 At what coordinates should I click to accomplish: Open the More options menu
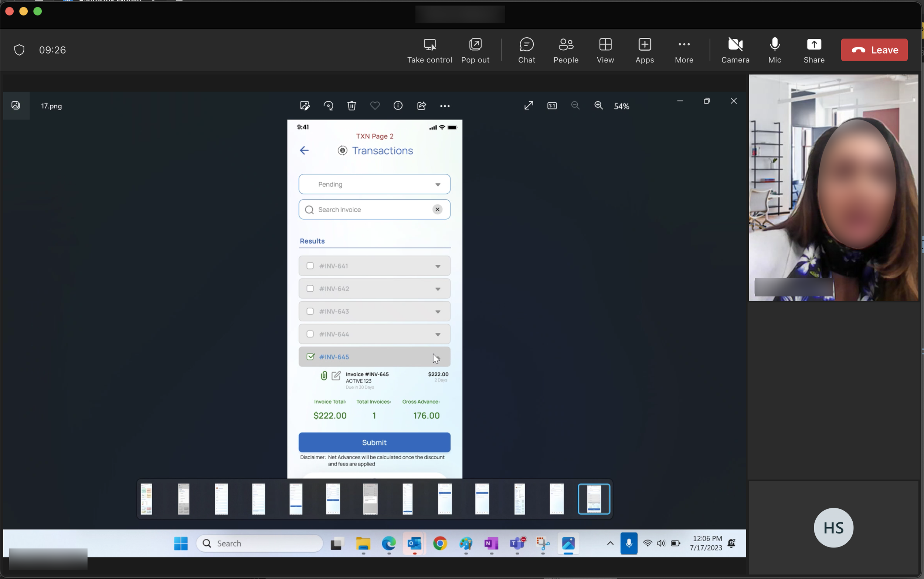684,50
